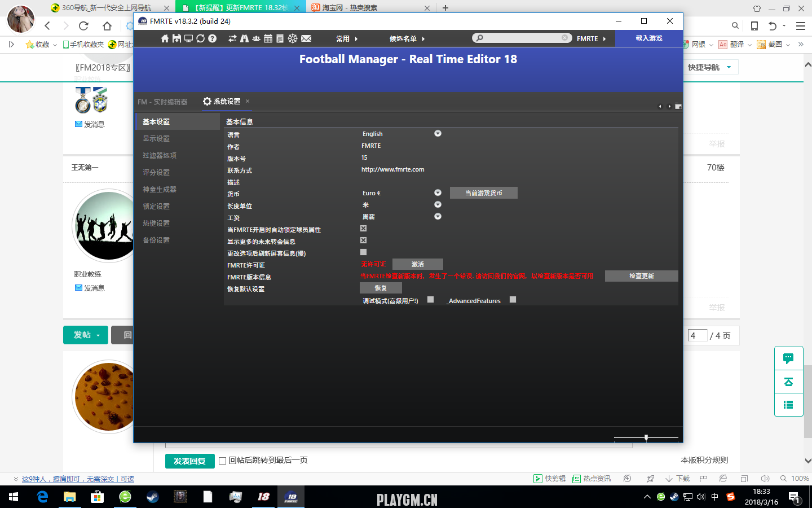Click the snowflake freeze icon
Image resolution: width=812 pixels, height=508 pixels.
pyautogui.click(x=292, y=38)
